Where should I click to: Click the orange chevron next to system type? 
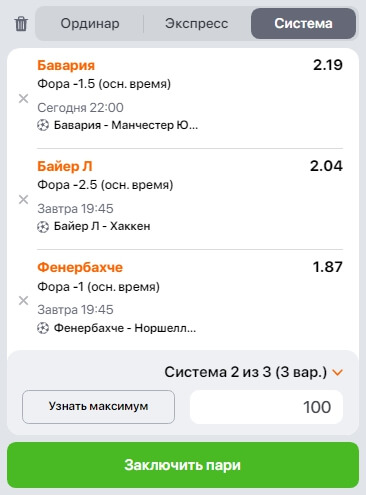coord(338,373)
